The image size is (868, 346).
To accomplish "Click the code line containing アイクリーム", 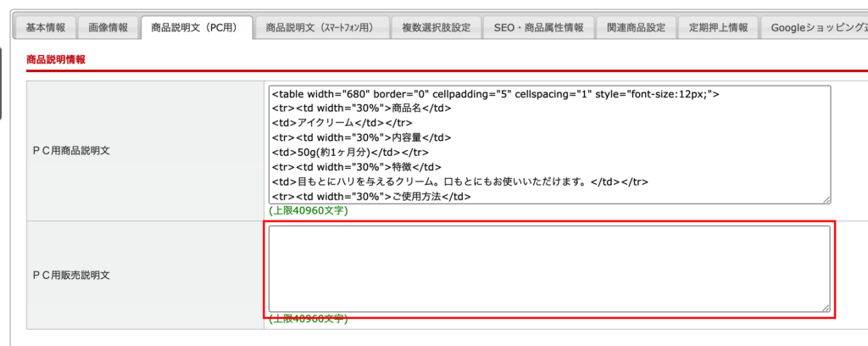I will [x=342, y=122].
